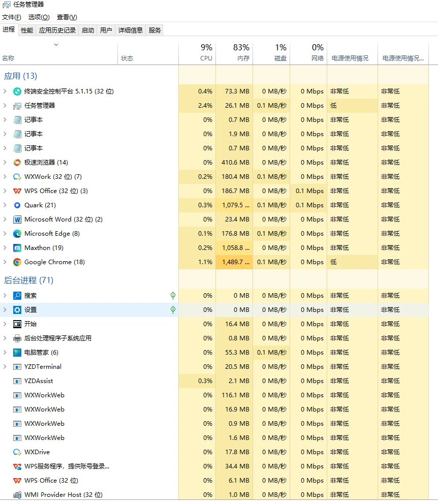Click the 终端安全控制平台 app icon
The height and width of the screenshot is (504, 438).
coord(17,91)
